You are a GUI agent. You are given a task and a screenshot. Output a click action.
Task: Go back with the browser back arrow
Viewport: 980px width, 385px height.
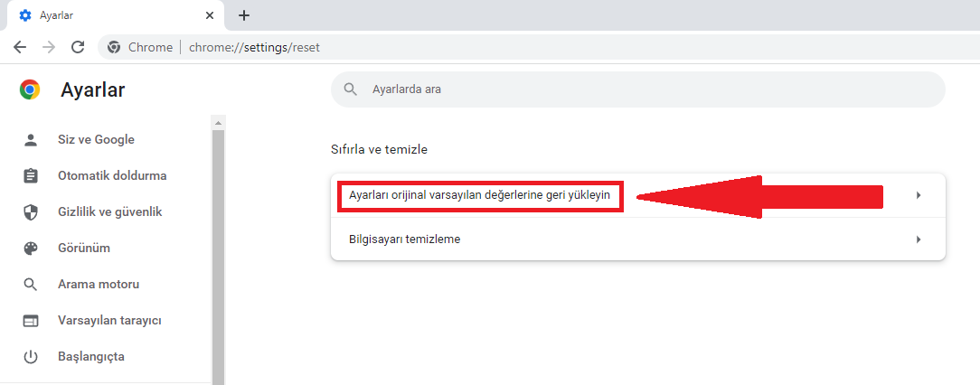click(x=20, y=47)
